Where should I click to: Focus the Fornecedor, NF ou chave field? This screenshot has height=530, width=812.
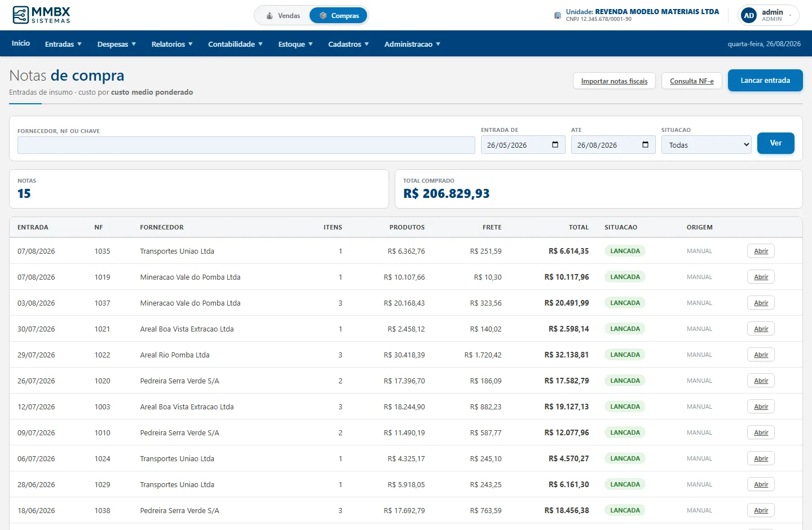pyautogui.click(x=246, y=145)
